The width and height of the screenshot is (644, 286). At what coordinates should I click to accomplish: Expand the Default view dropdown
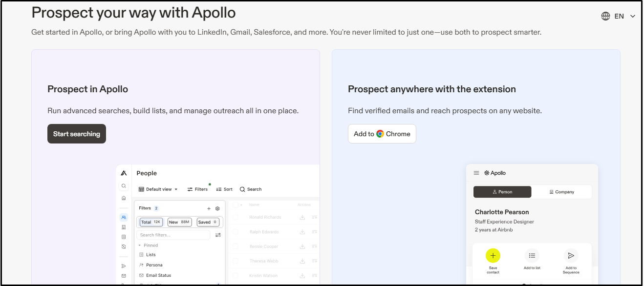tap(158, 189)
